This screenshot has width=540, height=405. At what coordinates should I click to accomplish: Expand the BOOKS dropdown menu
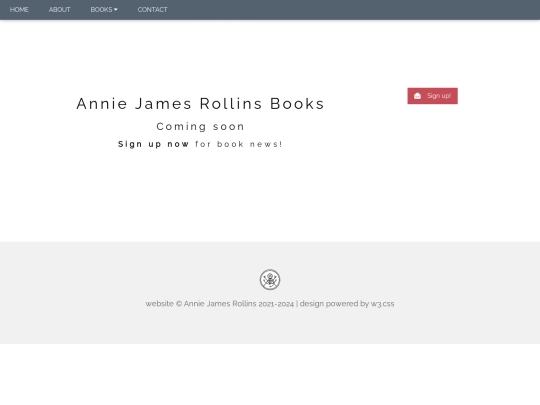pos(104,10)
